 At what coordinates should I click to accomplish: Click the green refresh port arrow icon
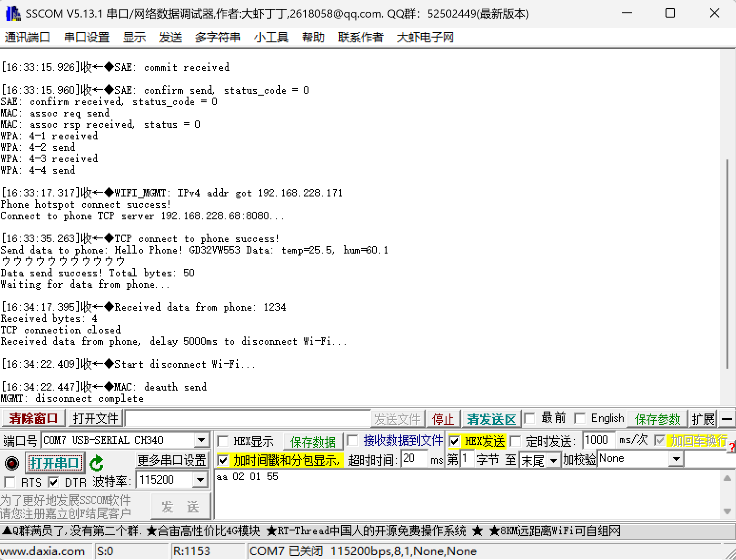point(96,463)
